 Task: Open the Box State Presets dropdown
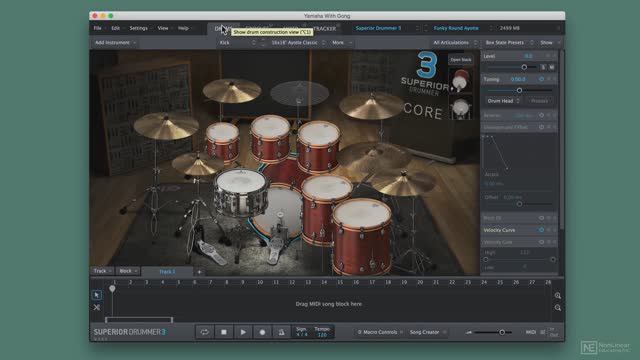(x=509, y=42)
